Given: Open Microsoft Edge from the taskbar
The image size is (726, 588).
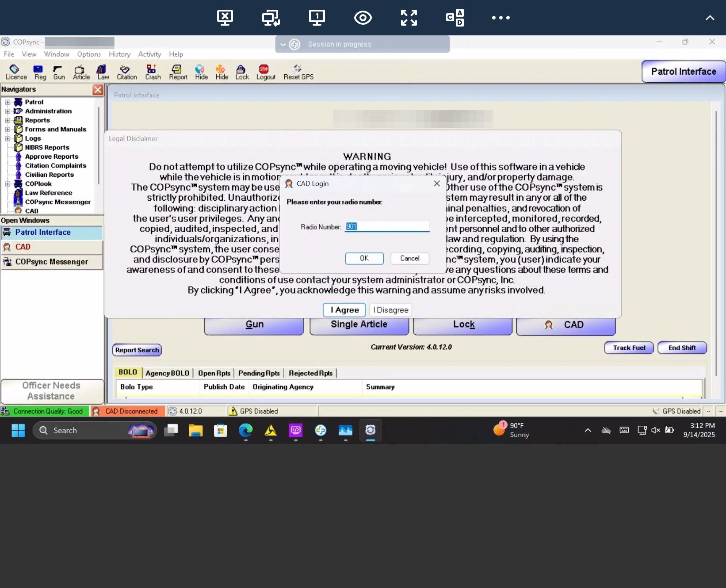Looking at the screenshot, I should pos(246,430).
